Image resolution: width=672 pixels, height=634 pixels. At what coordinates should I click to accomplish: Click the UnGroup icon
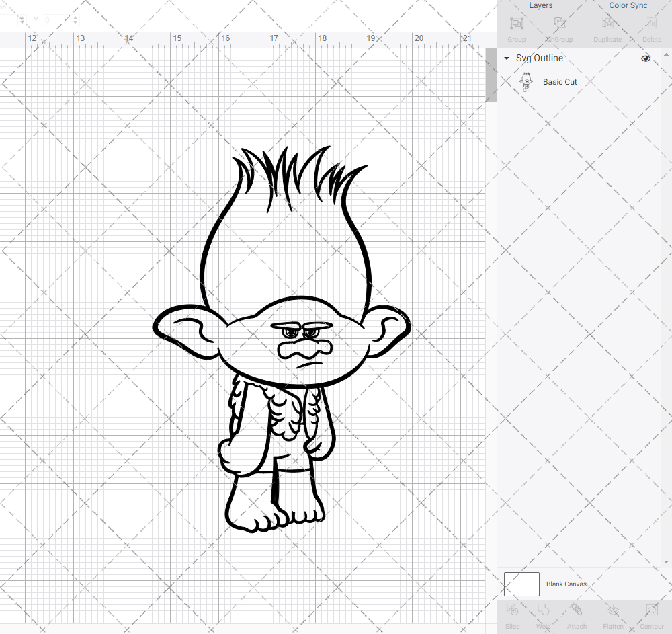[559, 23]
